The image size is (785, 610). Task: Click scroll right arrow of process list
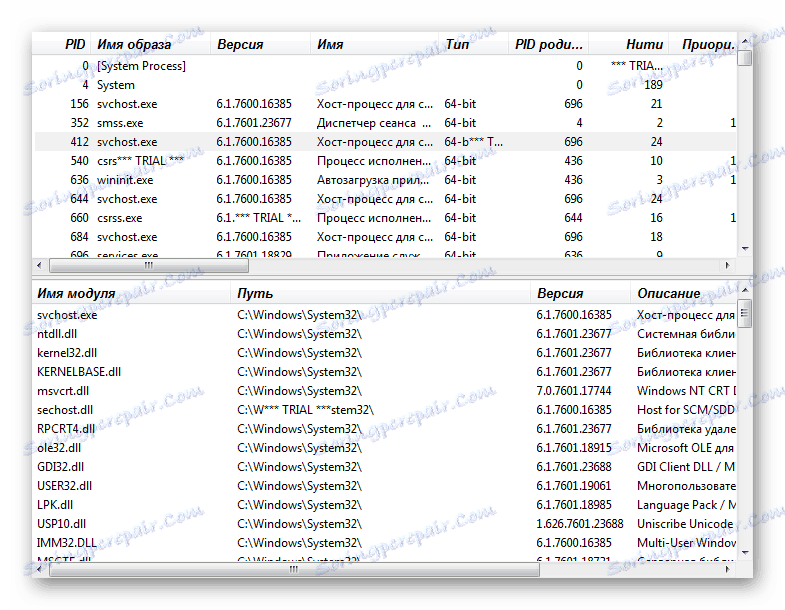pos(728,265)
